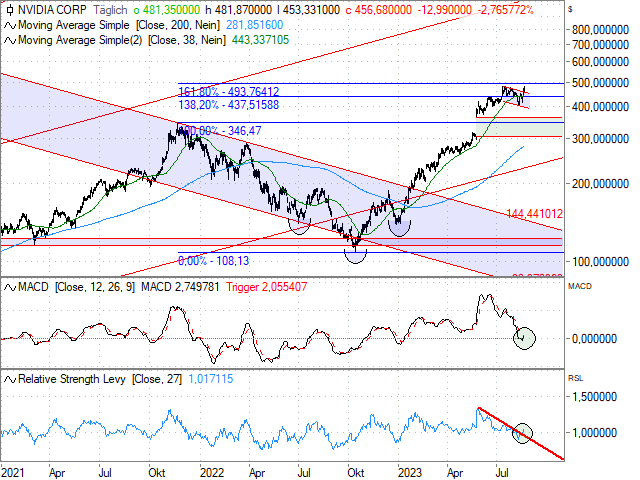The image size is (640, 480).
Task: Click the 500,000000 price axis label
Action: tap(600, 83)
